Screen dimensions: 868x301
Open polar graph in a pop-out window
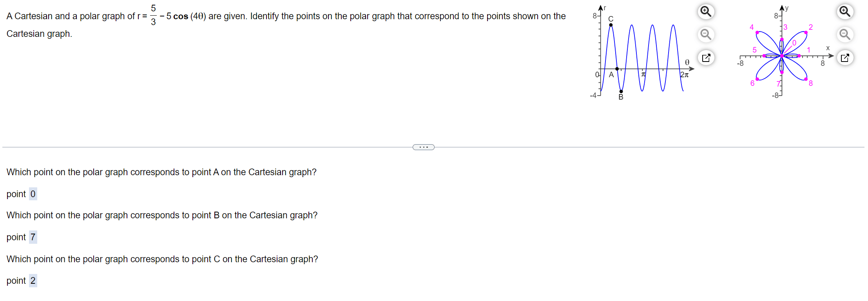(845, 58)
